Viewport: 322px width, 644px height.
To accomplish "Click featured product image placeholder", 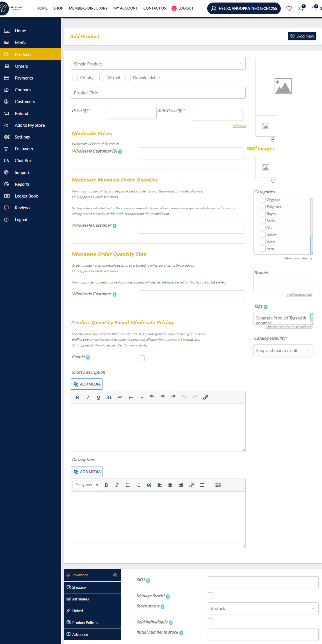I will tap(283, 86).
